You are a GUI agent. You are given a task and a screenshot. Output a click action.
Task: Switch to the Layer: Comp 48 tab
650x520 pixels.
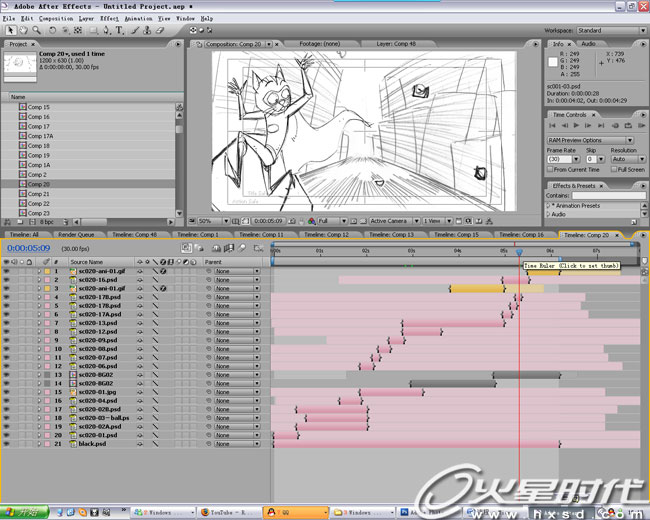coord(396,44)
